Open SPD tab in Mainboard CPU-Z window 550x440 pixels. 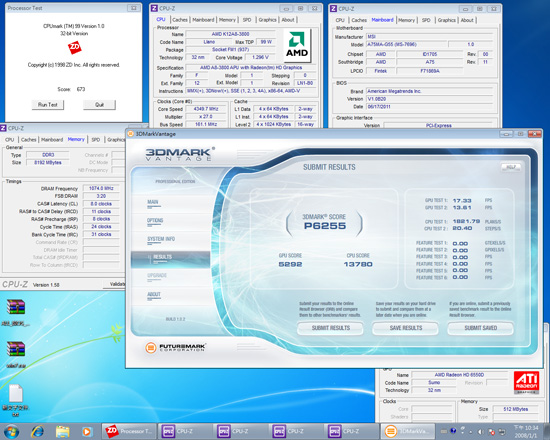[426, 20]
